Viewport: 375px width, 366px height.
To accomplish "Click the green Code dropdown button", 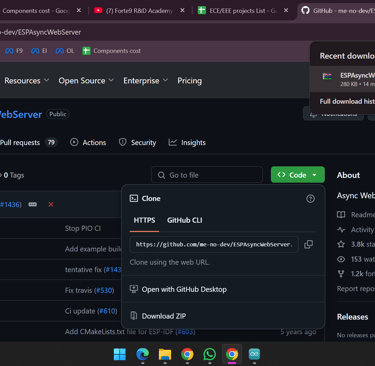I will 298,175.
